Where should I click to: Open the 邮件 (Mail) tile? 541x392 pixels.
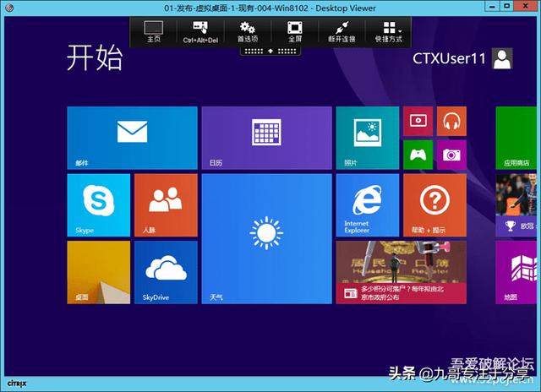(132, 138)
